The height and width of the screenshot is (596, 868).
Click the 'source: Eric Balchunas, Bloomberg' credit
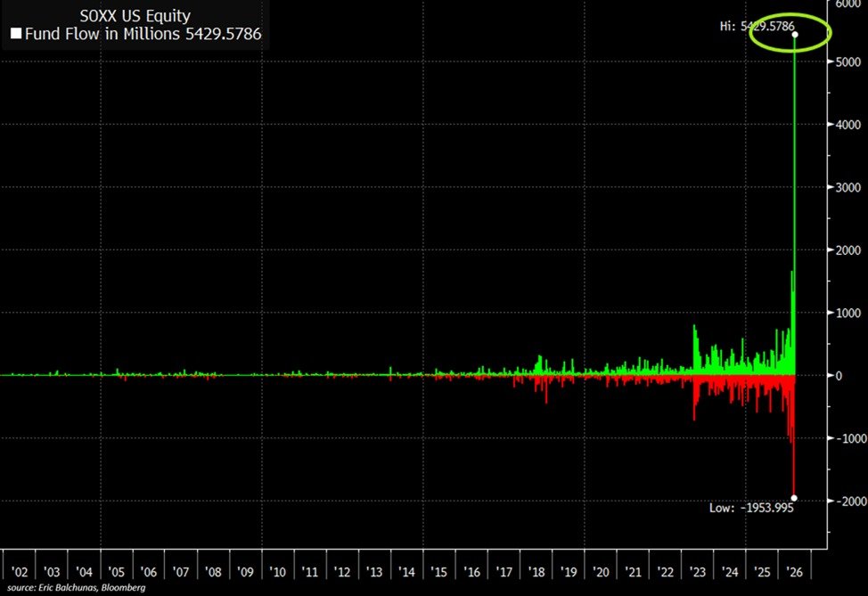click(x=77, y=588)
